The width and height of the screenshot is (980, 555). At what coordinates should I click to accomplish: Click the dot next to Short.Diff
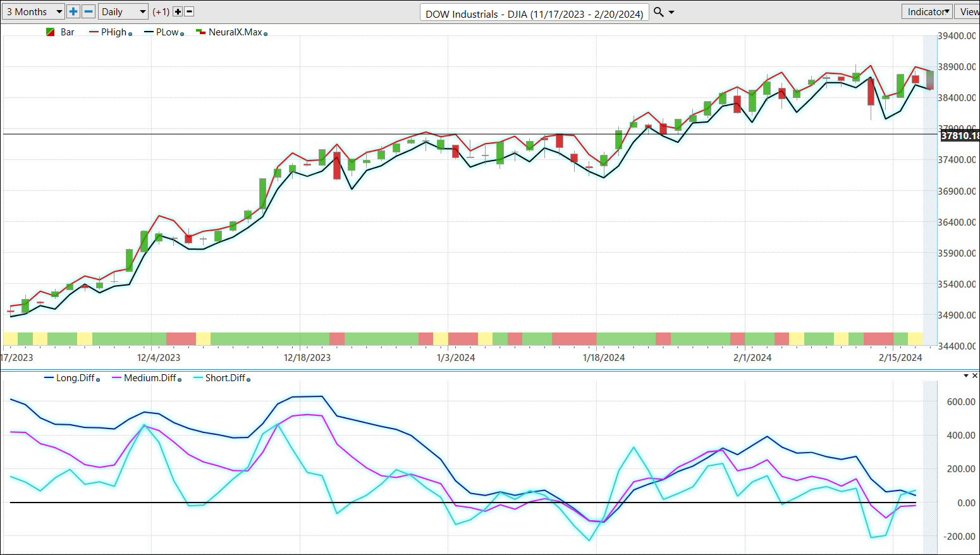coord(248,380)
